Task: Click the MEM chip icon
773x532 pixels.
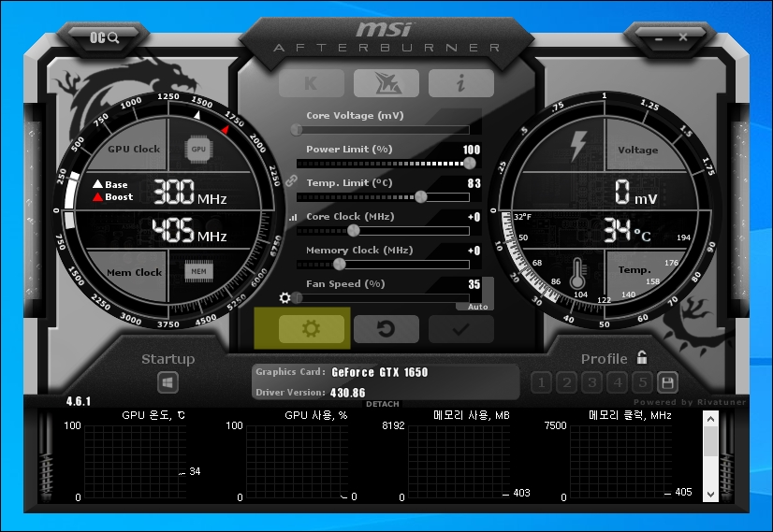Action: [x=198, y=271]
